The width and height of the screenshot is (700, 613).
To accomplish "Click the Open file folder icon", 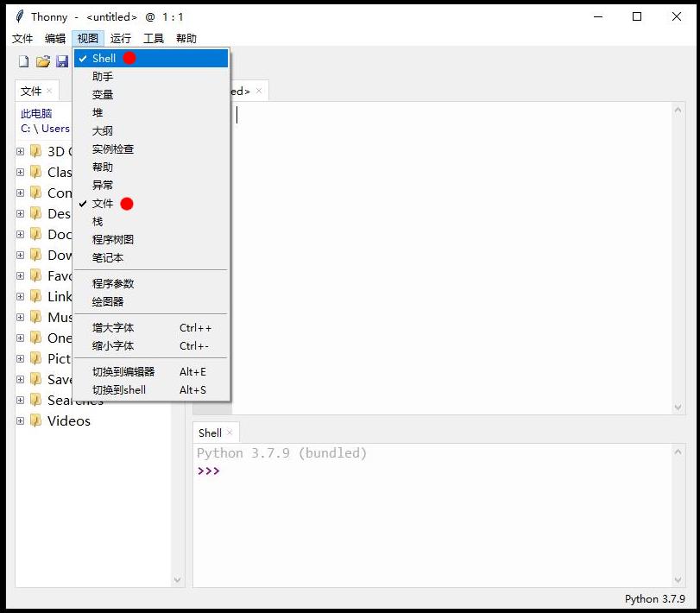I will point(43,61).
